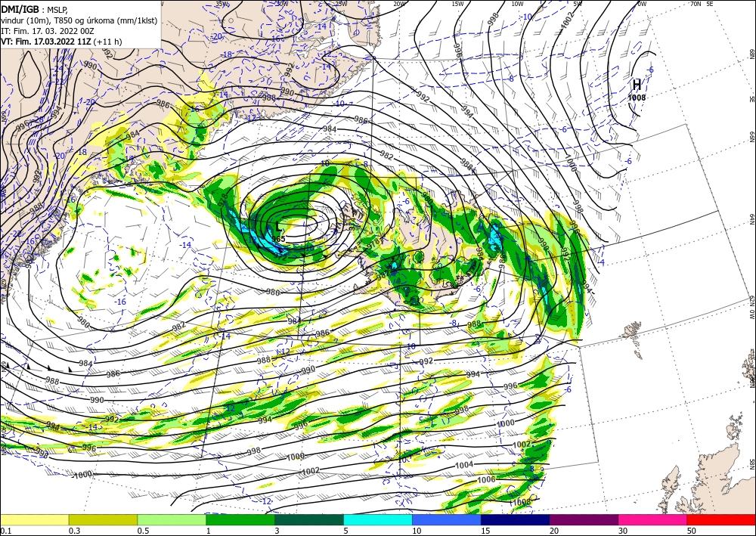Click the 'VT: Fim. 17.03.2022 11Z' valid-time line

[x=62, y=42]
